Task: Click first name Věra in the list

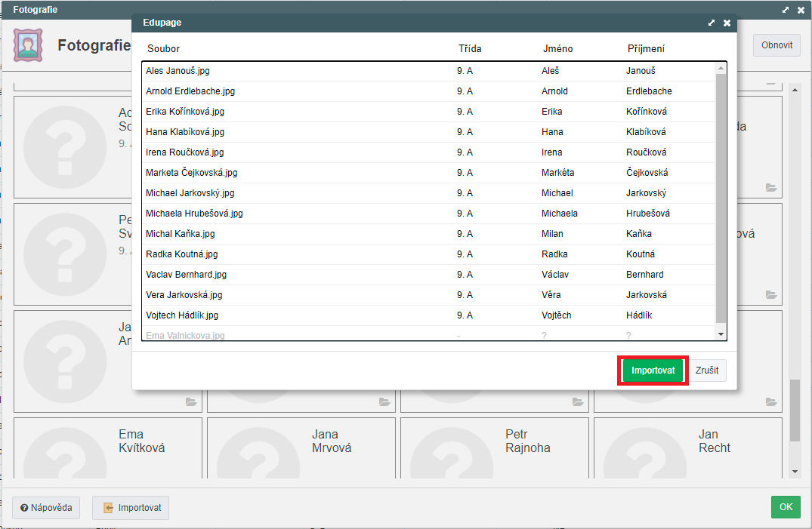Action: click(551, 295)
